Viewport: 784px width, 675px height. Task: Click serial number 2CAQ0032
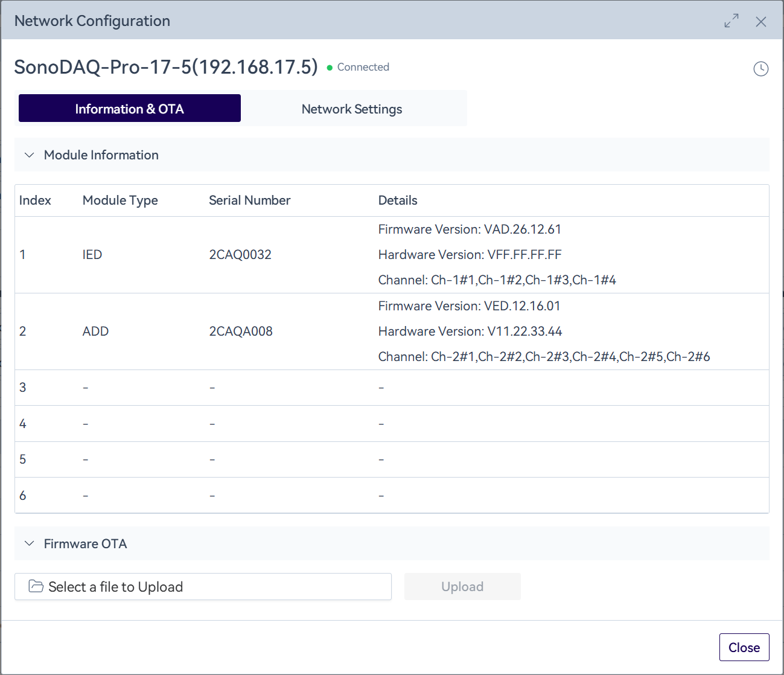tap(240, 255)
